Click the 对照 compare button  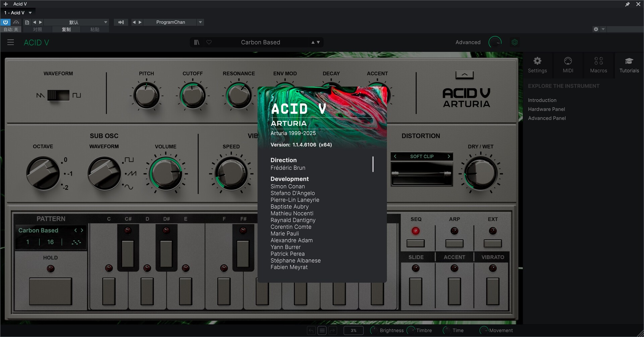tap(37, 29)
